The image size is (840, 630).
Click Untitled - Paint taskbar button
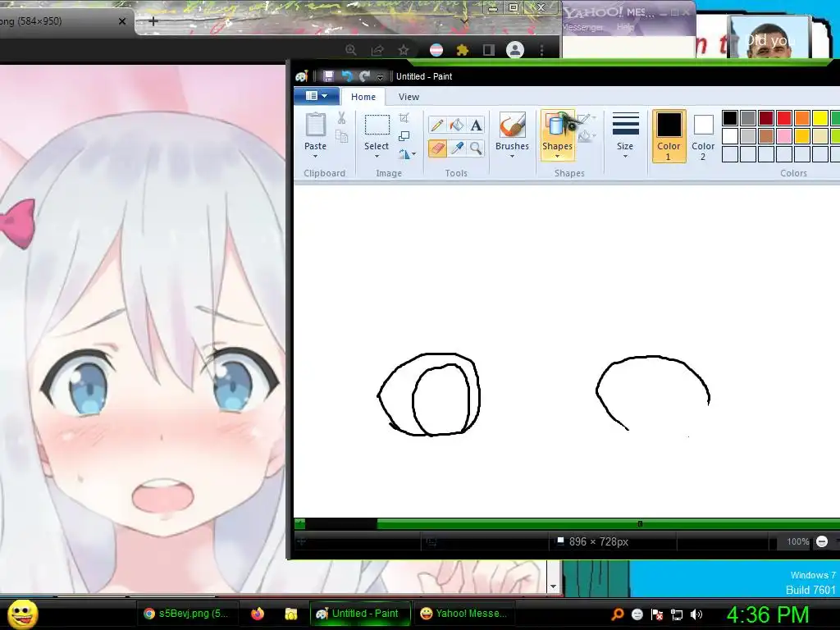click(359, 614)
